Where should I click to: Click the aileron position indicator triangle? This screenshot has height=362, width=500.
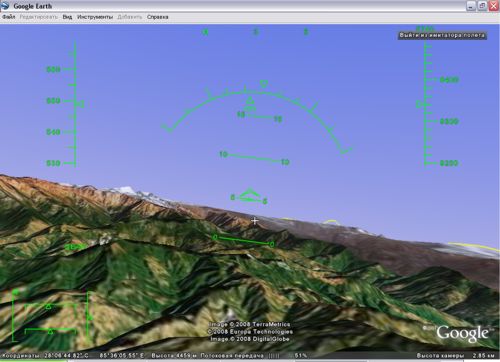coord(48,306)
